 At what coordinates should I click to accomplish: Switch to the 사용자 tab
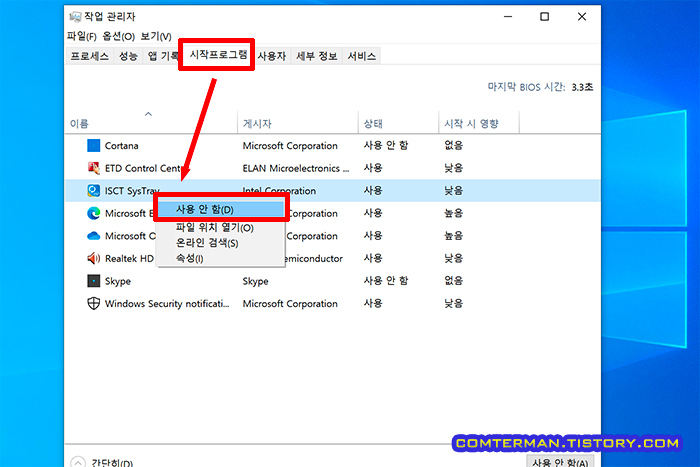coord(271,56)
